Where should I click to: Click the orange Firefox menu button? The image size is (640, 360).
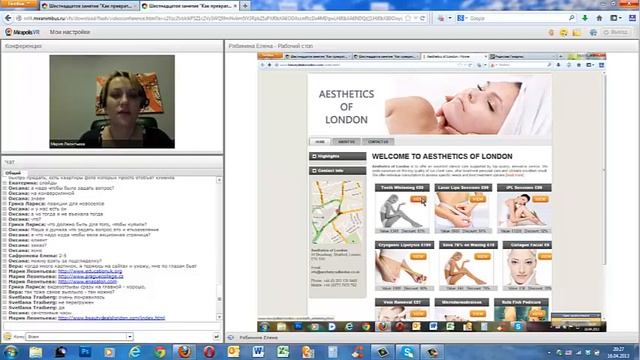[x=18, y=4]
